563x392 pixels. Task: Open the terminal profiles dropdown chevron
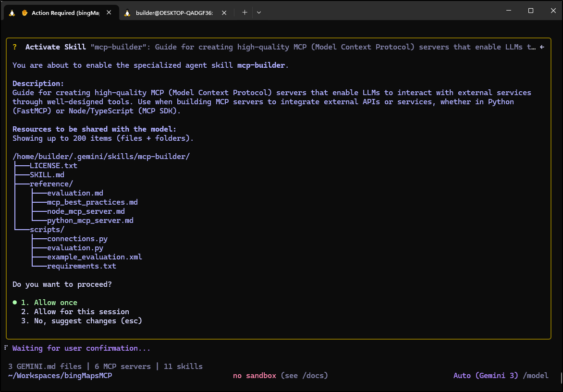[259, 12]
